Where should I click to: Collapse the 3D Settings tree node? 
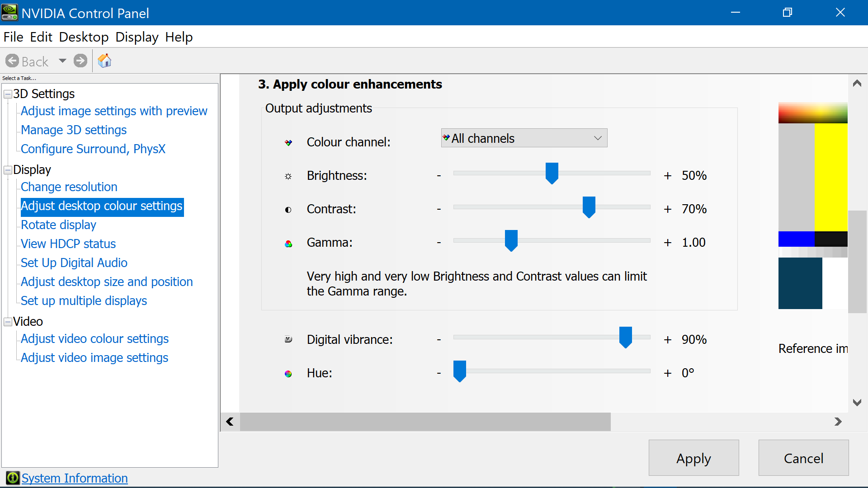tap(8, 94)
